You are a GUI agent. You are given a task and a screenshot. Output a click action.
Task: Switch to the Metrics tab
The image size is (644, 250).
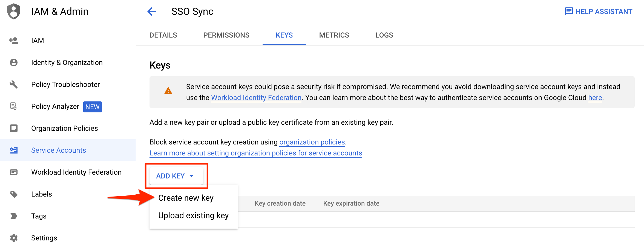334,35
